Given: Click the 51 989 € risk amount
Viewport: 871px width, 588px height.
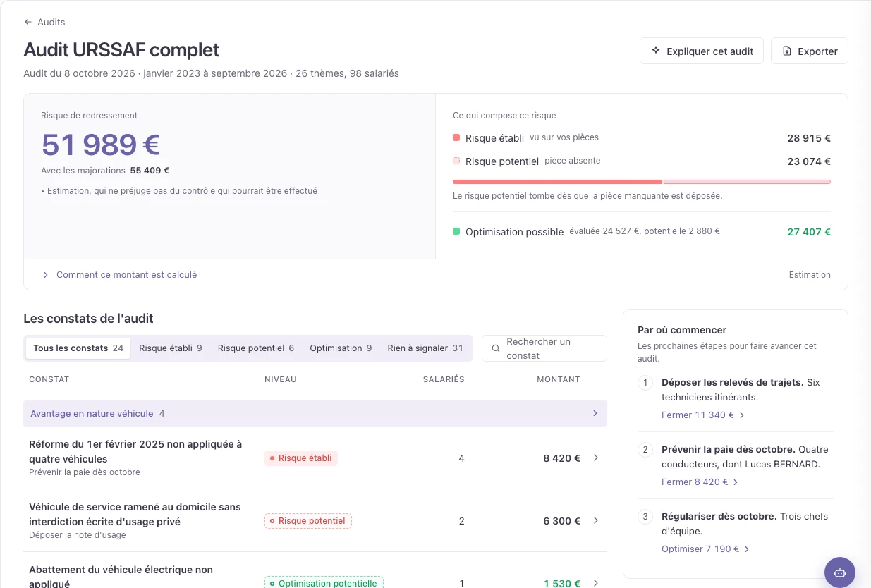Looking at the screenshot, I should 101,145.
